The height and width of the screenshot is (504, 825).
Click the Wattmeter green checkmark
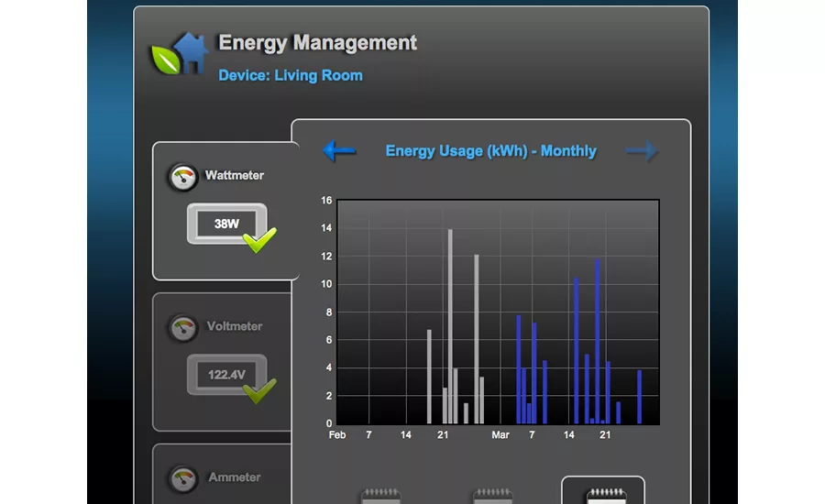pyautogui.click(x=260, y=240)
